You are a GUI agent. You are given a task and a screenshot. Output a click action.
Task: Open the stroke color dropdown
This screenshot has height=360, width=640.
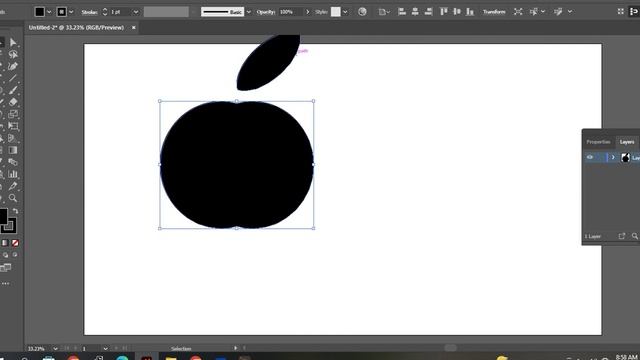(71, 12)
